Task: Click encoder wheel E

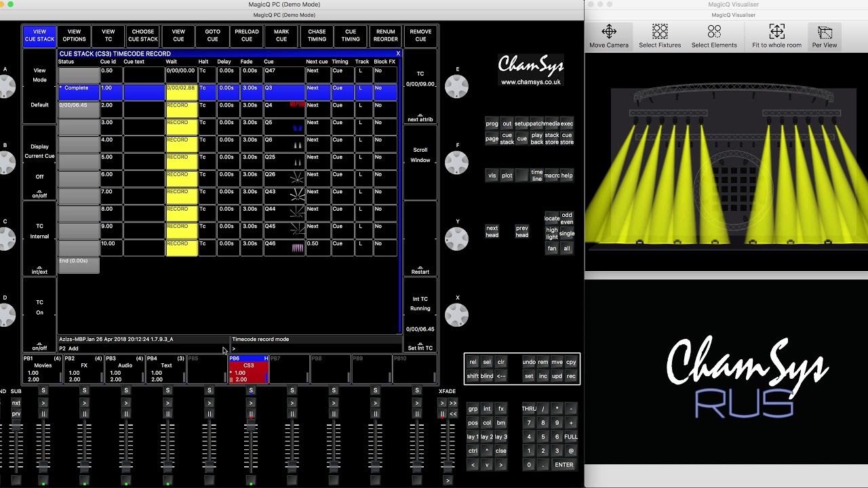Action: click(456, 86)
